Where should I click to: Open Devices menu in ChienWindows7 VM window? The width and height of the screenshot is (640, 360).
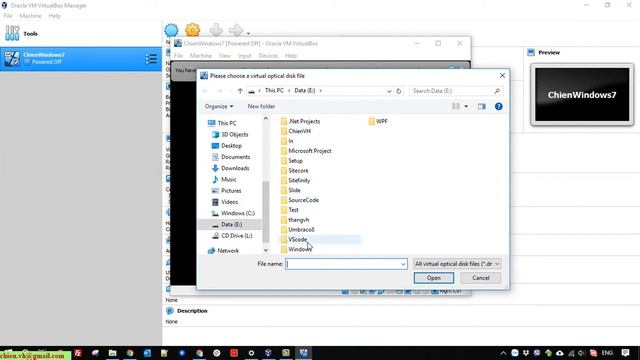click(x=268, y=56)
